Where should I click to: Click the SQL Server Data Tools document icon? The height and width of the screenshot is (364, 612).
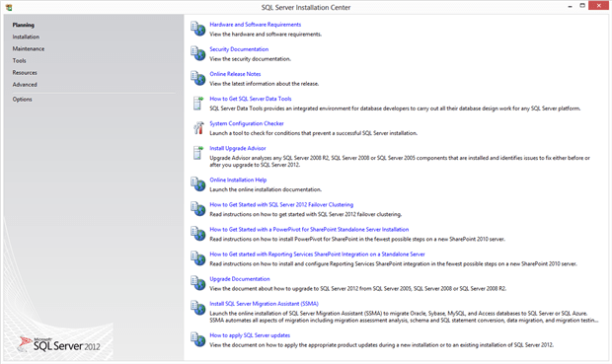[198, 103]
